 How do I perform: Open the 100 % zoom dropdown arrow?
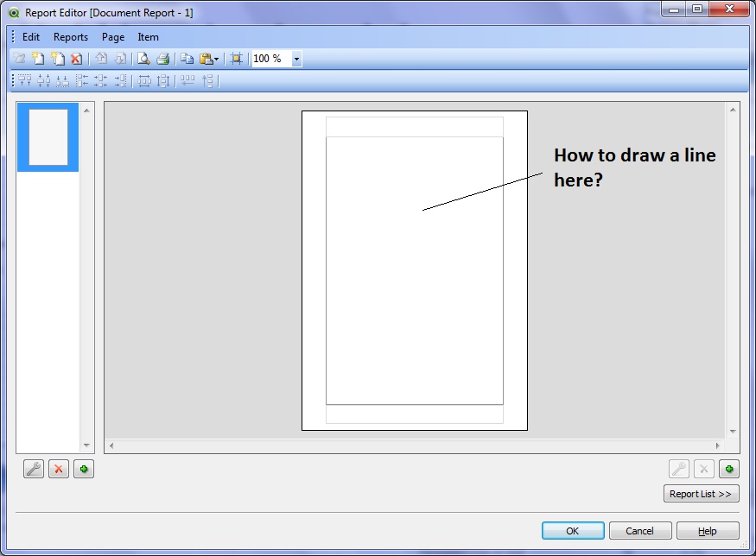296,59
